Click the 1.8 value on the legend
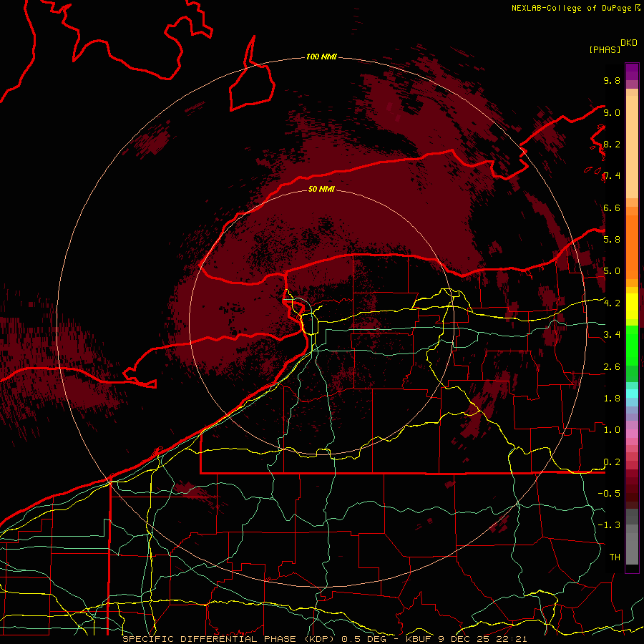 [612, 399]
